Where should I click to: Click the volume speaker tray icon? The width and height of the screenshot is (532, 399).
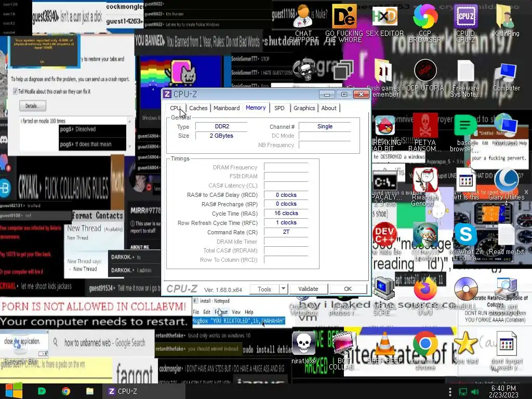click(475, 392)
